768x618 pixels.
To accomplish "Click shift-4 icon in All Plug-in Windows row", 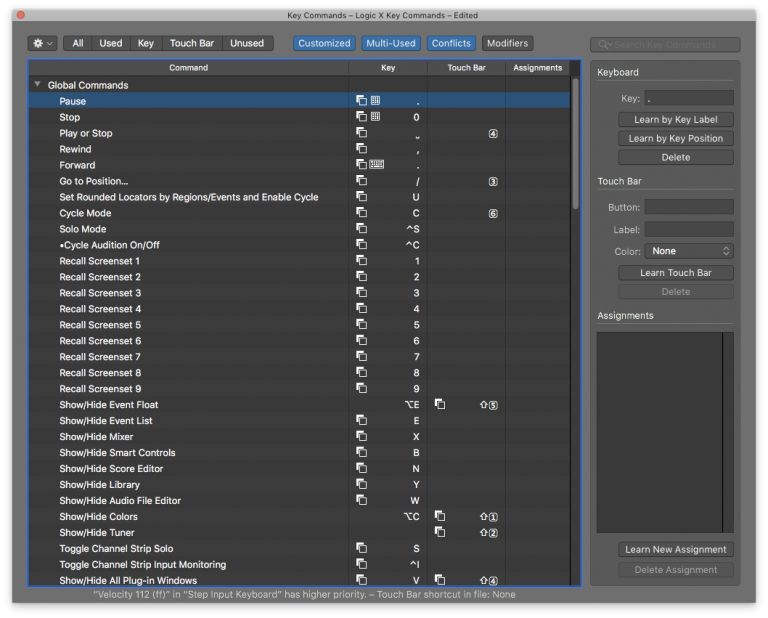I will (489, 581).
